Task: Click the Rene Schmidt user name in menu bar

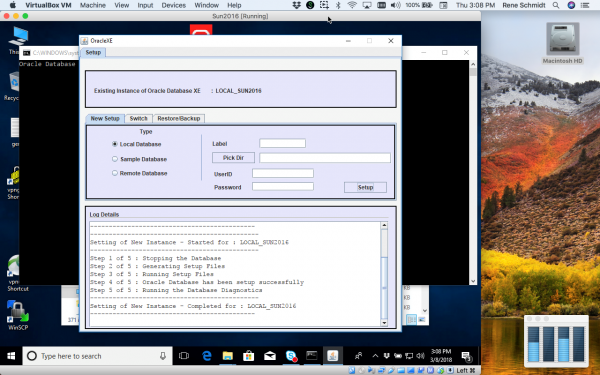Action: [x=524, y=5]
